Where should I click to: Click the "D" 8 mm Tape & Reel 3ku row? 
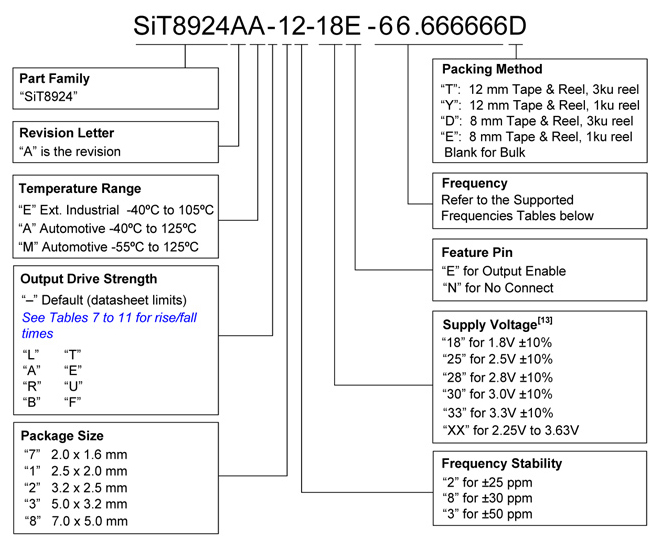click(x=537, y=121)
